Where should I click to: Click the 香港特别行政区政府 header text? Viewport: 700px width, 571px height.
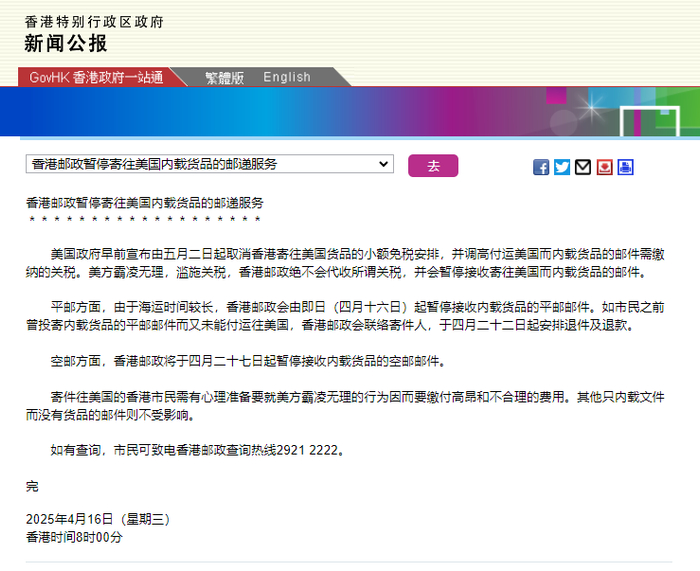94,21
